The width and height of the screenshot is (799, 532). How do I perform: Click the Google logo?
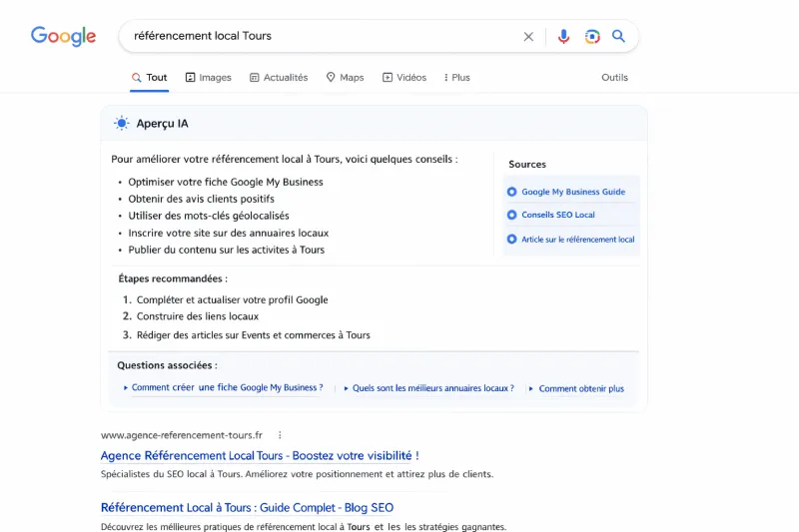click(63, 36)
